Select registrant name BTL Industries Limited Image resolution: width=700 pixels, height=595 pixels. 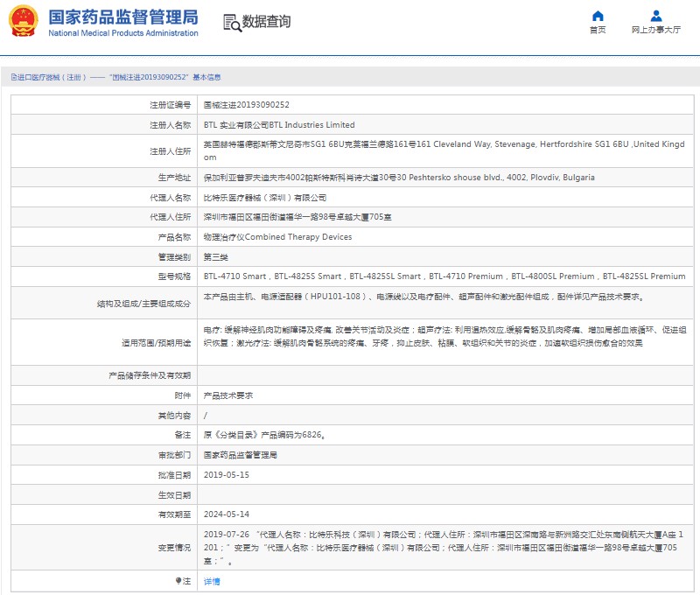coord(312,125)
